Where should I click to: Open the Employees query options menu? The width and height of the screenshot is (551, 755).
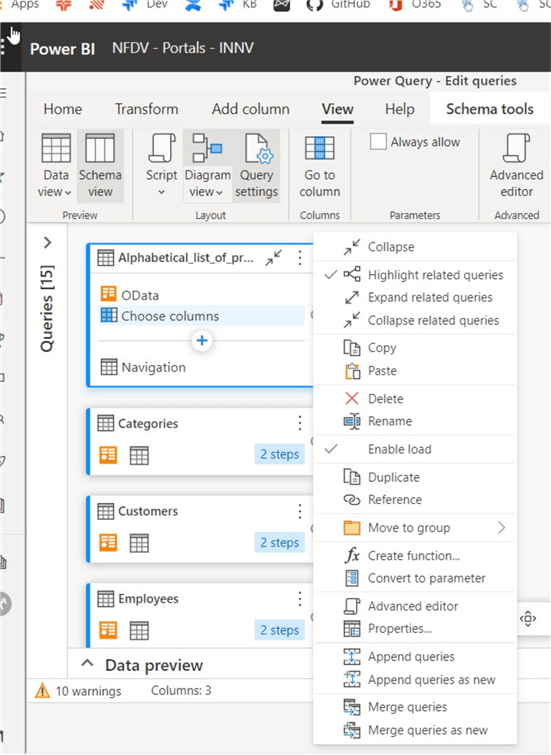pos(300,599)
